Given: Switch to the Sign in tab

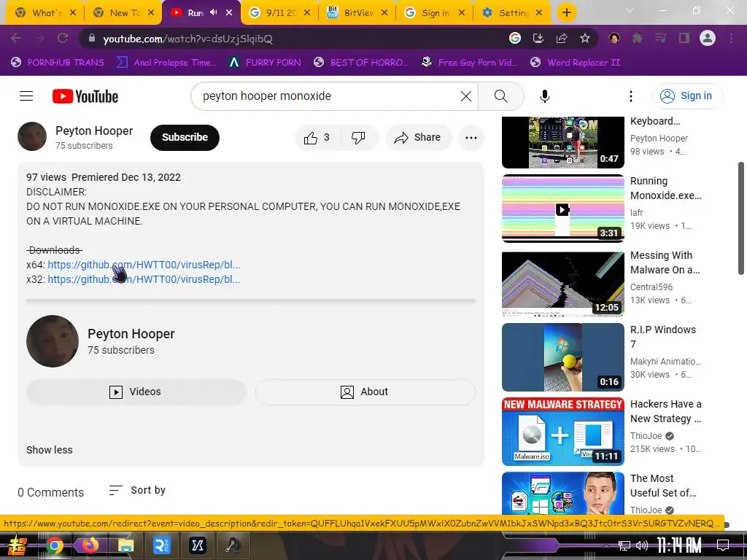Looking at the screenshot, I should click(x=435, y=13).
